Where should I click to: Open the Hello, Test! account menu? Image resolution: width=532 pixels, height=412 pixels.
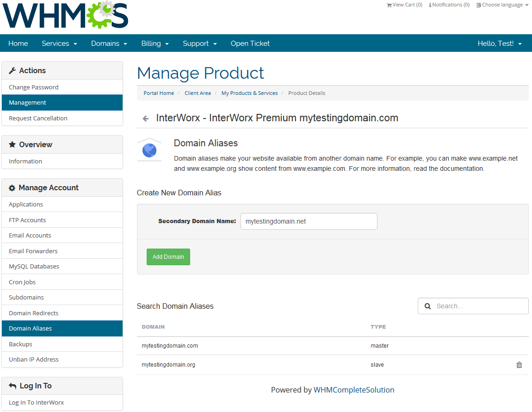click(500, 44)
